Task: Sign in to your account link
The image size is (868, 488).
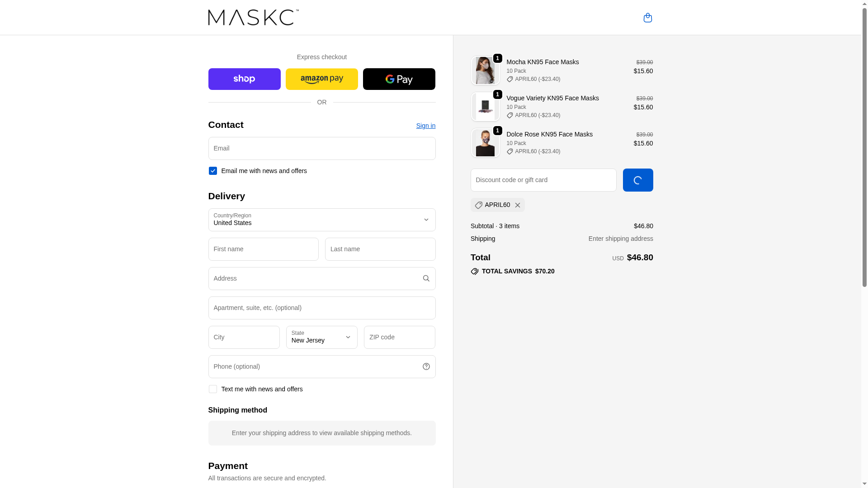Action: pos(425,126)
